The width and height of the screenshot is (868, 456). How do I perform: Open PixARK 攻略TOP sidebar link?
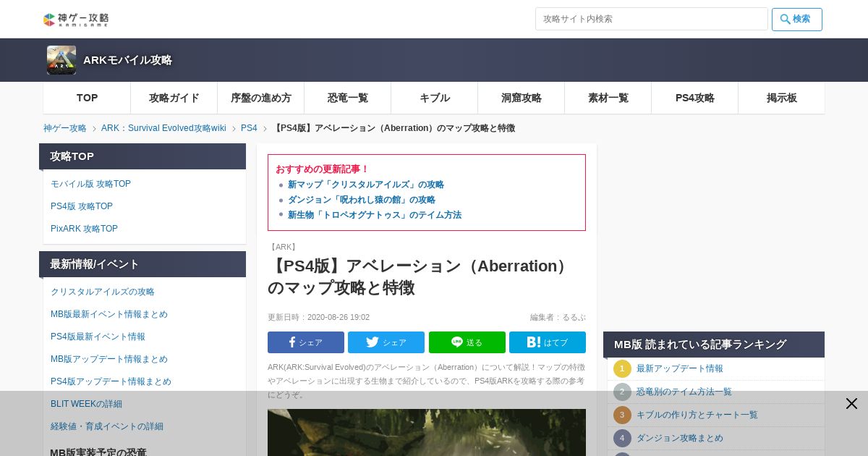(84, 229)
